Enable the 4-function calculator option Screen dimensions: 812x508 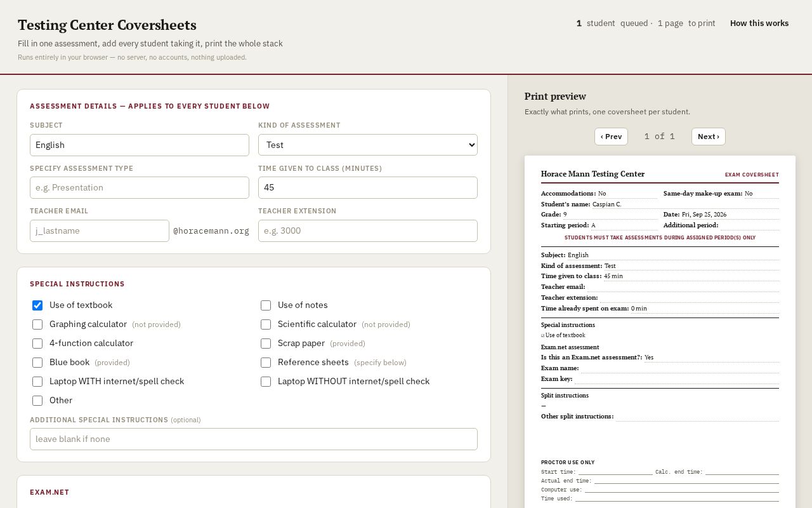tap(37, 344)
